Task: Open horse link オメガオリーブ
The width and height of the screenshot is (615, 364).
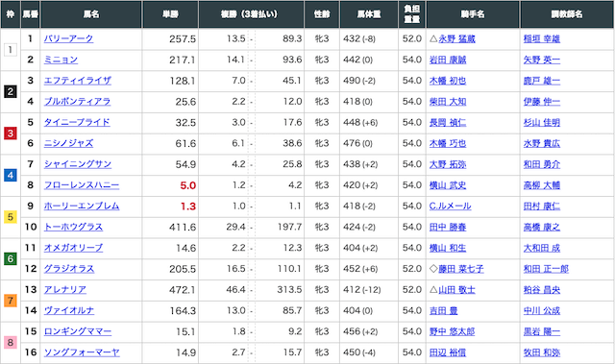Action: [73, 248]
